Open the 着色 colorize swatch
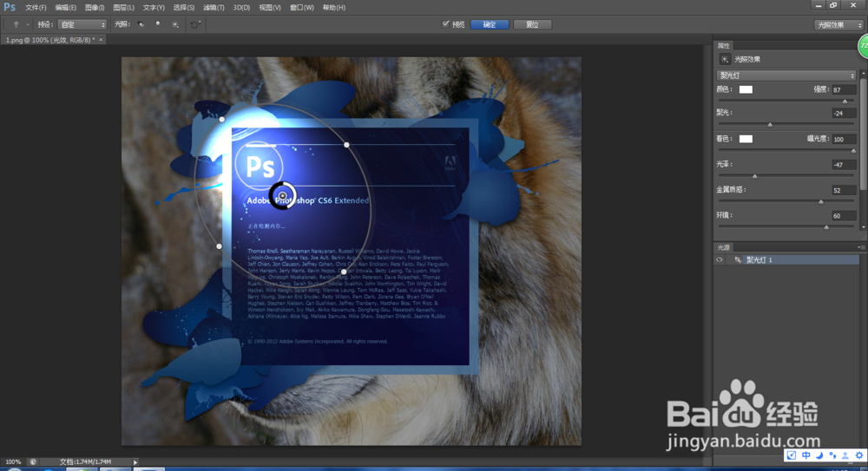The height and width of the screenshot is (471, 868). click(746, 139)
